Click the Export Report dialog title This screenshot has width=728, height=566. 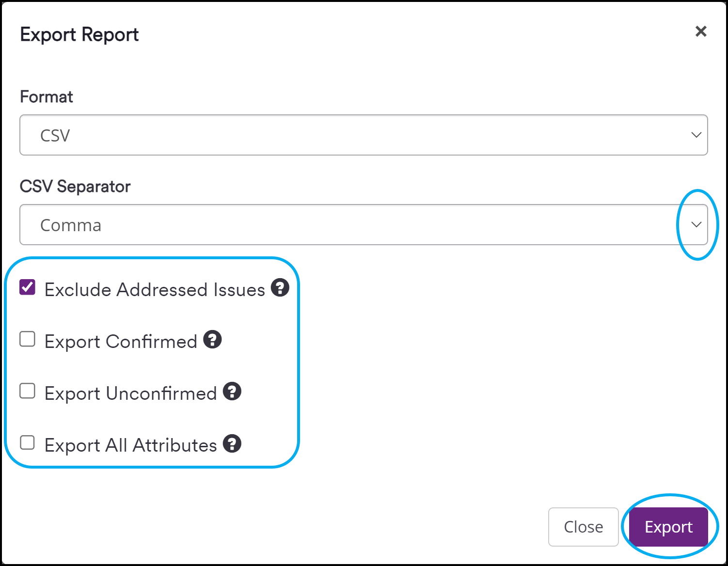79,34
